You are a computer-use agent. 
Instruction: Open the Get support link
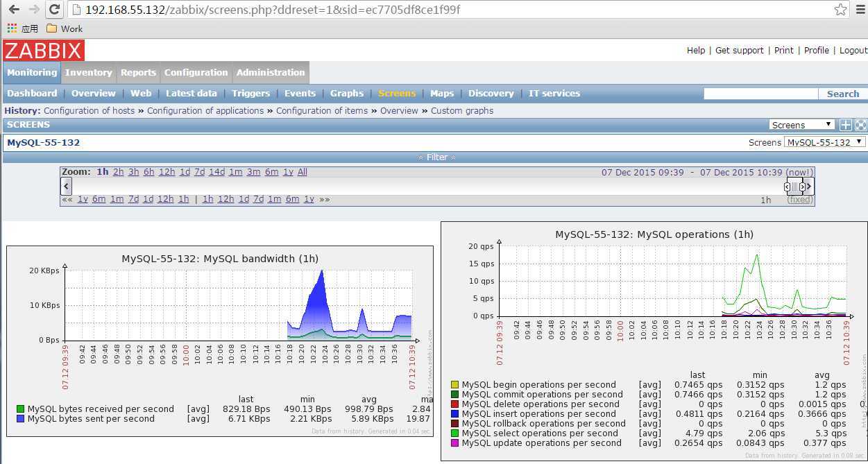[740, 50]
